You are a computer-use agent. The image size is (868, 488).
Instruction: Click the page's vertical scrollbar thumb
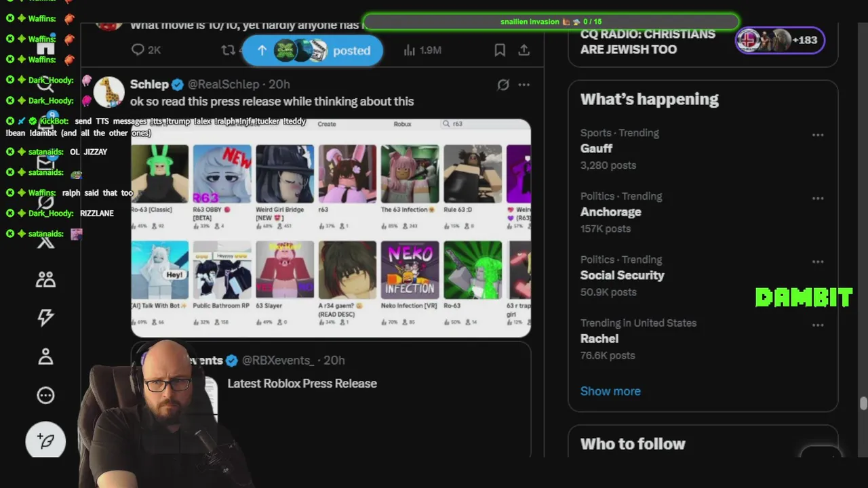click(863, 403)
